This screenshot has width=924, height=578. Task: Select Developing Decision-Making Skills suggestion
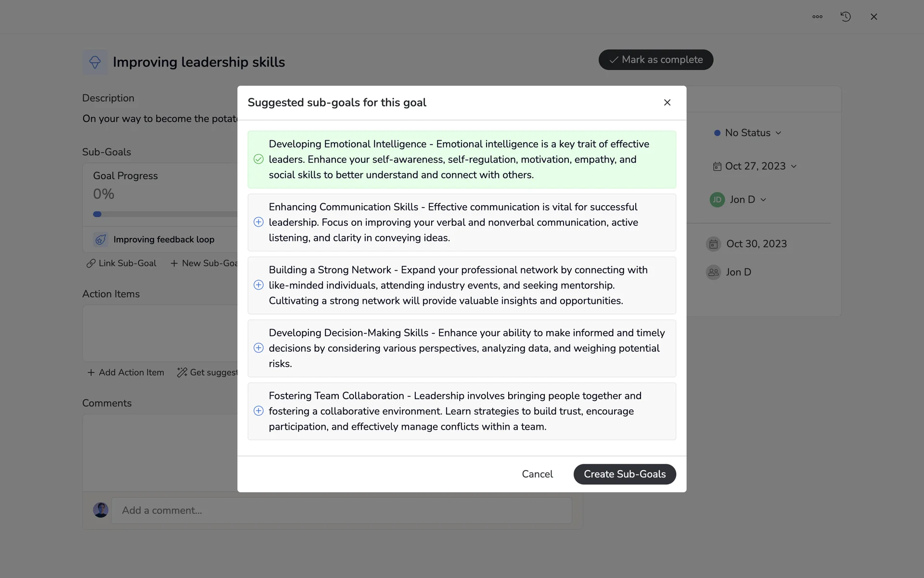pos(258,348)
